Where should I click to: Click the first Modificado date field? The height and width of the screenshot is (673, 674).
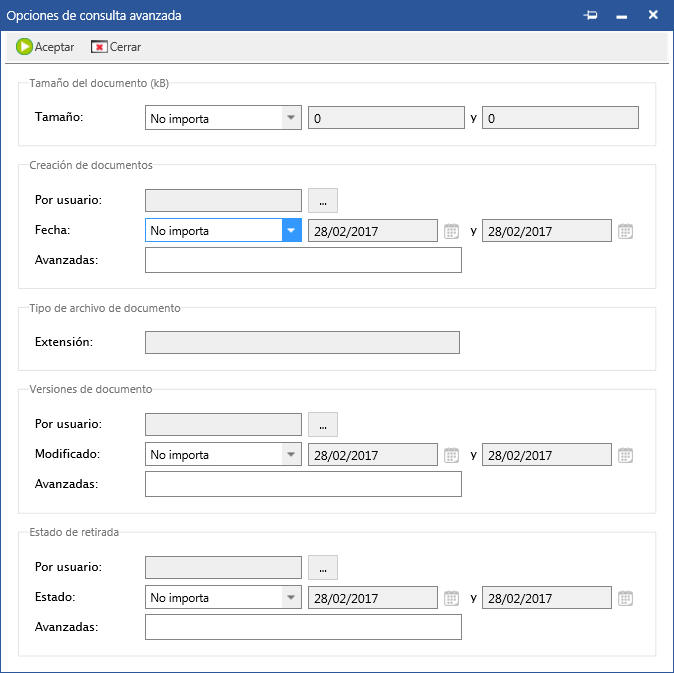coord(373,455)
